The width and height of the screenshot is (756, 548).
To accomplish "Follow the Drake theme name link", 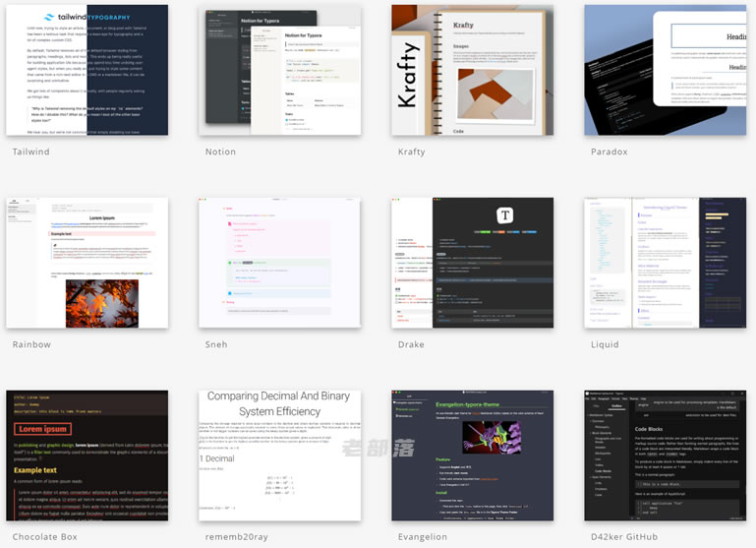I will (x=411, y=344).
